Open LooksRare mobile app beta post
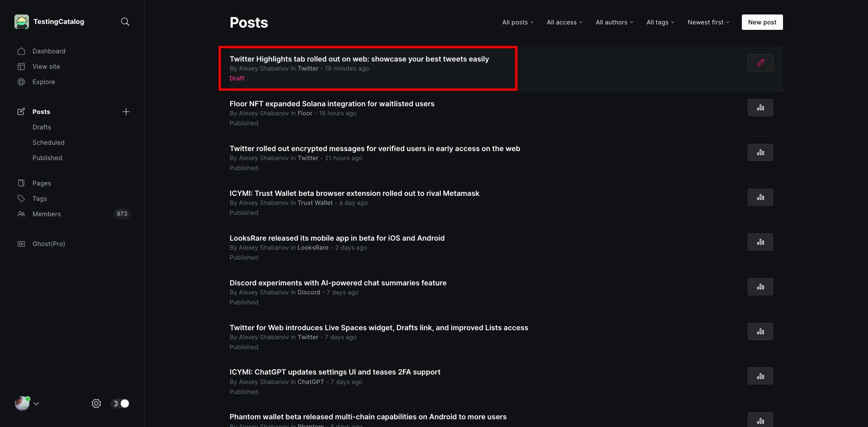Screen dimensions: 868x427 (337, 238)
